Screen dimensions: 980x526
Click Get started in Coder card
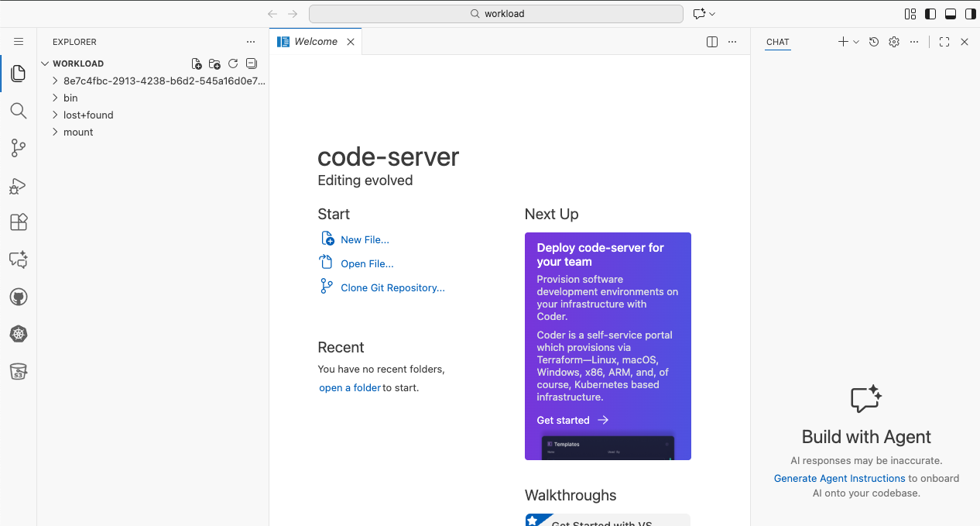click(572, 420)
